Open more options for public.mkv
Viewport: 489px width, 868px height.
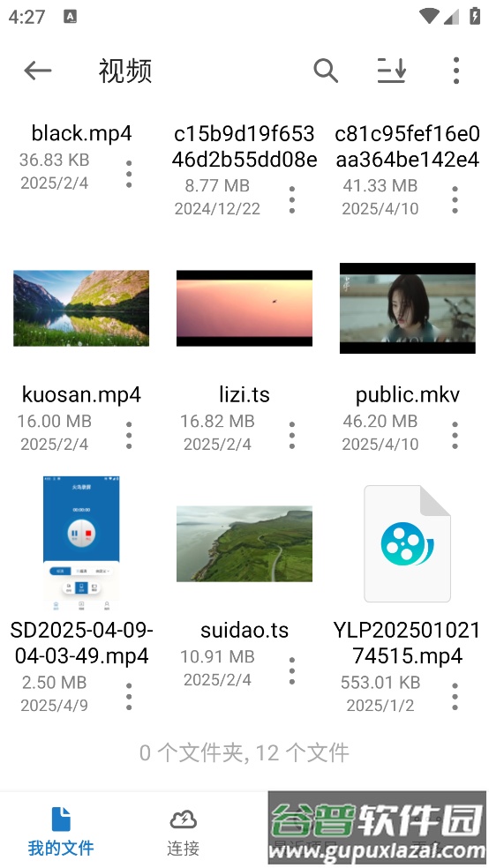(455, 435)
